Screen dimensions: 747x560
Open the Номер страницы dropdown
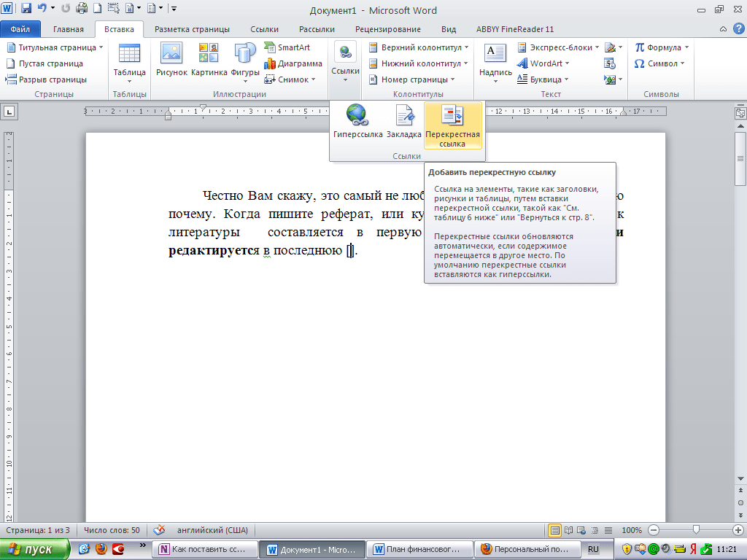click(411, 79)
